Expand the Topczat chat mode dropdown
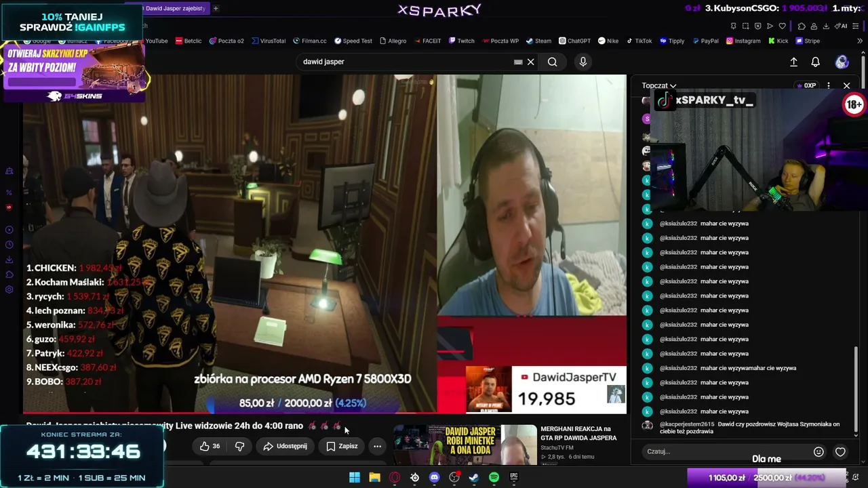Viewport: 868px width, 488px height. pos(659,85)
